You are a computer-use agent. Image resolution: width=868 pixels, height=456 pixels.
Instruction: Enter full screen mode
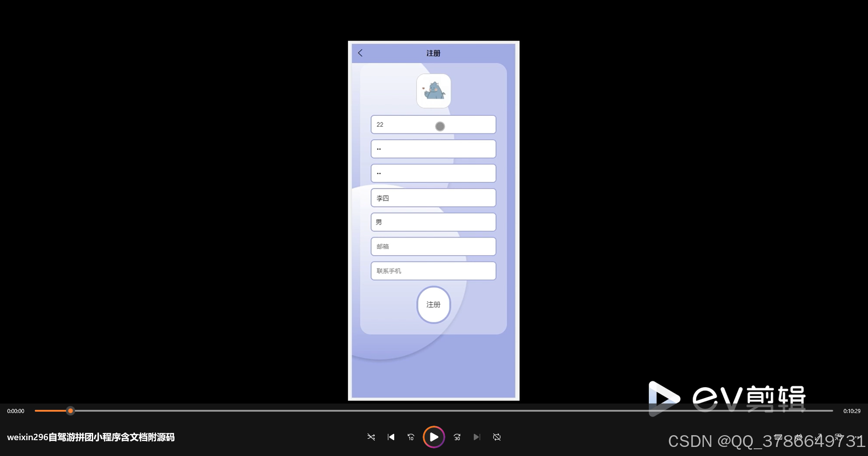[818, 437]
